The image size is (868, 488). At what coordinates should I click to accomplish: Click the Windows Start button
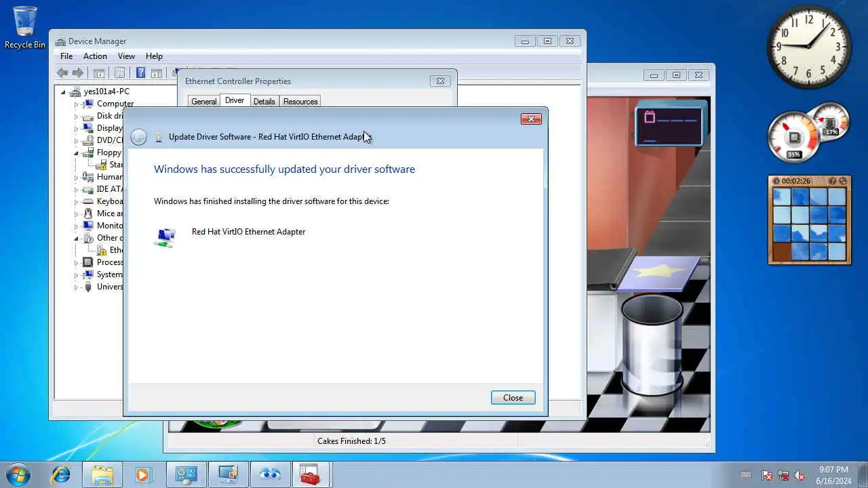click(18, 474)
